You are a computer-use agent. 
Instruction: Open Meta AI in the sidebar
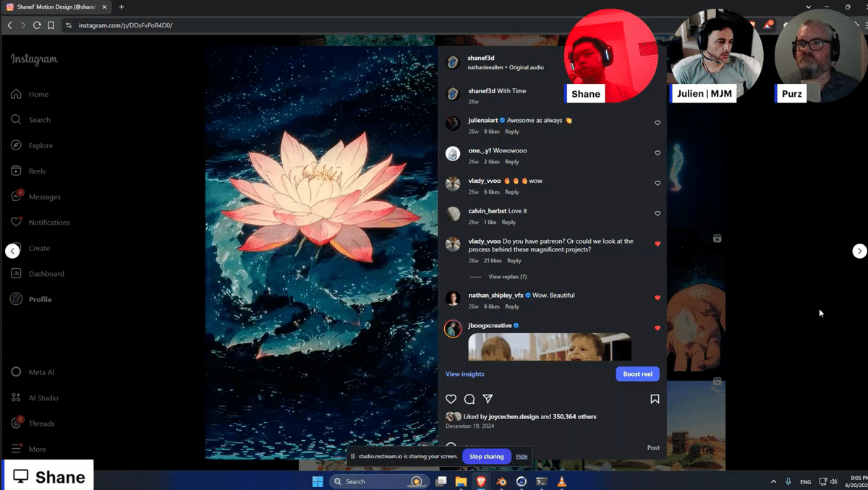pyautogui.click(x=33, y=372)
